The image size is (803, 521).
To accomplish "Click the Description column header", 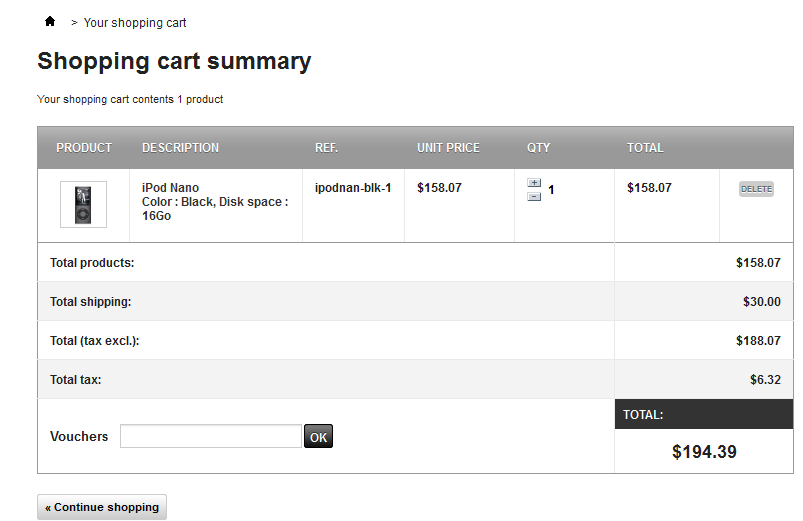I will 180,148.
